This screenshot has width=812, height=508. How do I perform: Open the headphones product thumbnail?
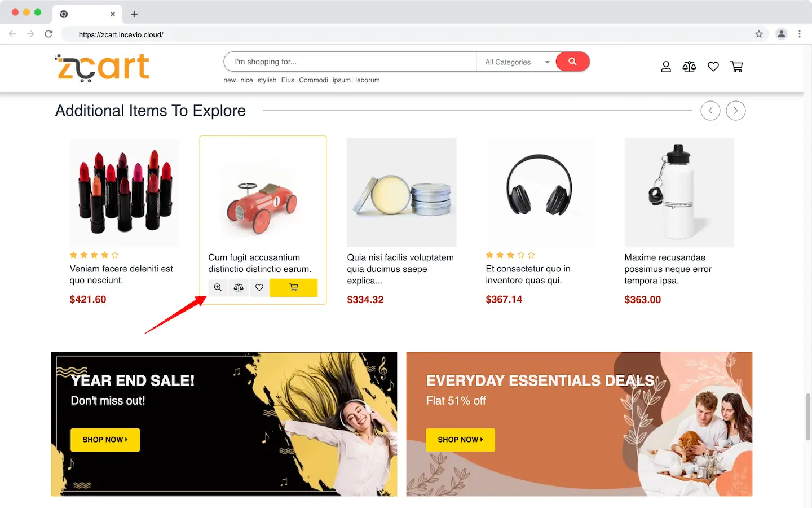click(x=540, y=192)
